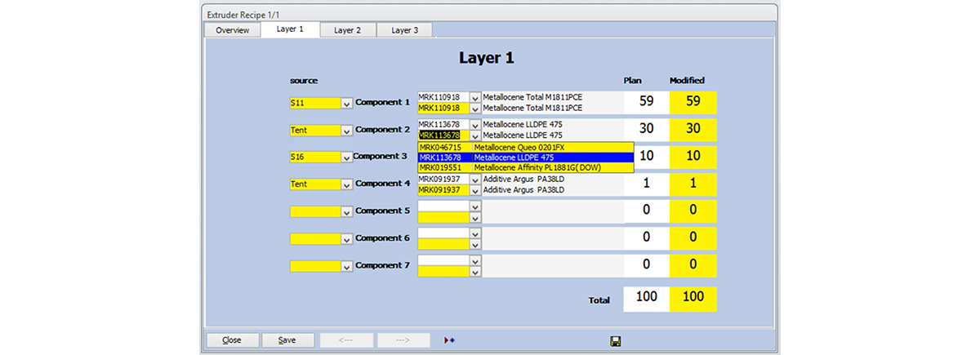The height and width of the screenshot is (355, 980).
Task: Open Component 6 white plan material dropdown arrow
Action: (476, 233)
